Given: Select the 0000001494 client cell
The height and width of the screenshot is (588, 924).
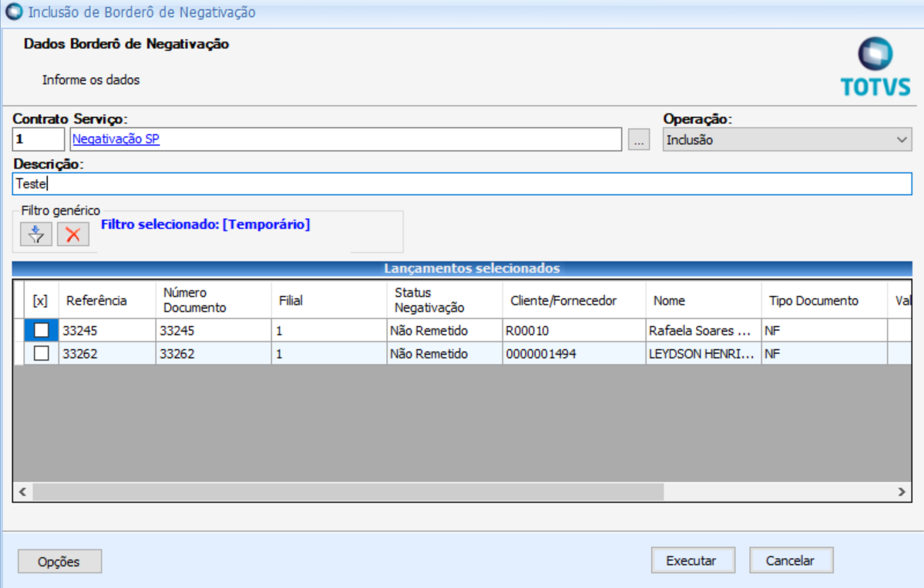Looking at the screenshot, I should tap(574, 354).
